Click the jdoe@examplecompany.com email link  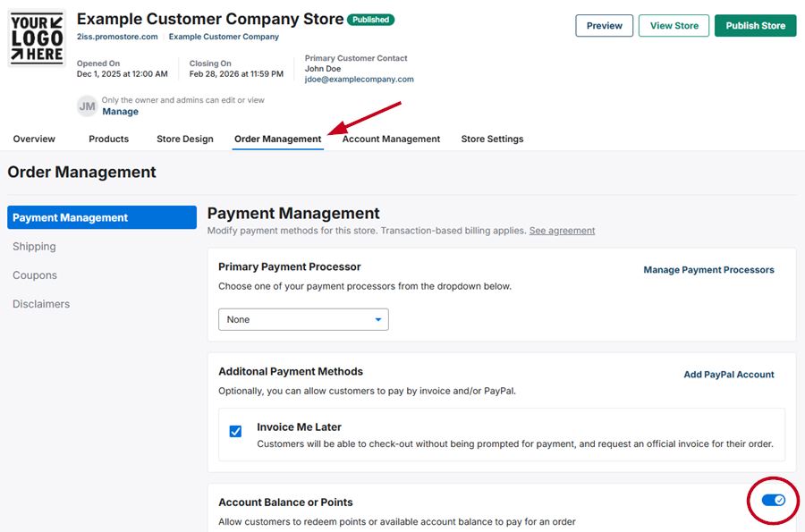(x=359, y=80)
